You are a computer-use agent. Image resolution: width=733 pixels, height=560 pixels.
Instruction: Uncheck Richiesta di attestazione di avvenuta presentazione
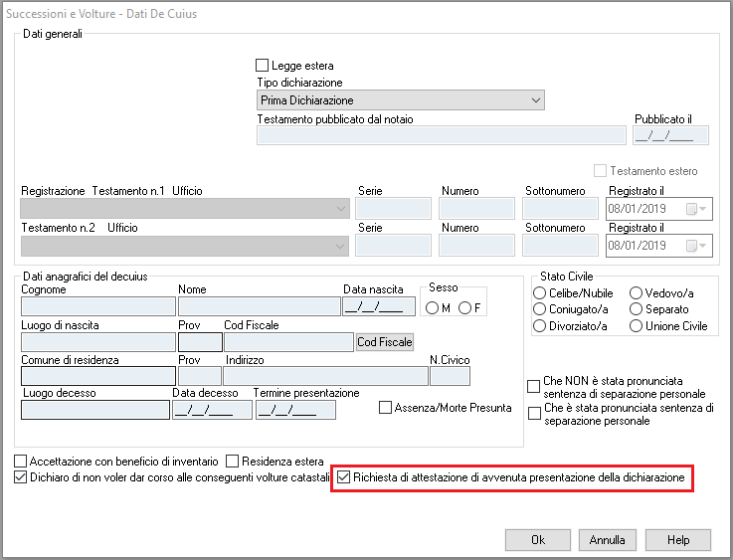345,478
